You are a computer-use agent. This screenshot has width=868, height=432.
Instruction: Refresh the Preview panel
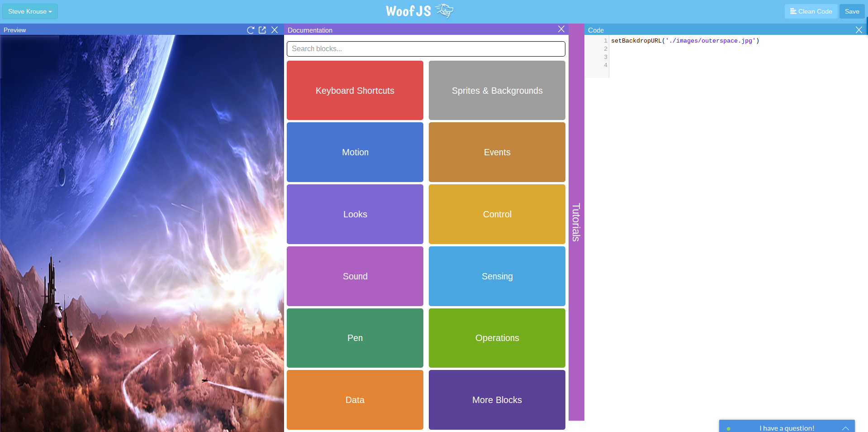251,30
